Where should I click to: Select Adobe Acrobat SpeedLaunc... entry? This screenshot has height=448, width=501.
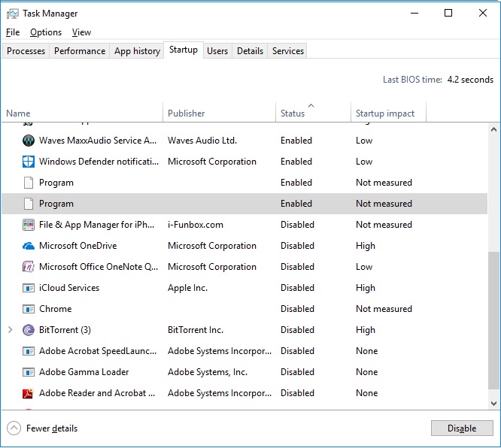pos(98,351)
